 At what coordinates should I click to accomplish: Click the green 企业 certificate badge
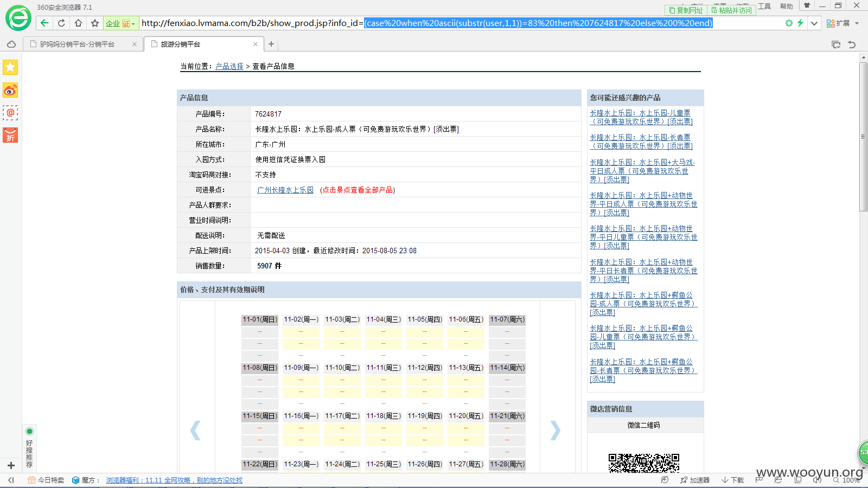click(x=120, y=23)
